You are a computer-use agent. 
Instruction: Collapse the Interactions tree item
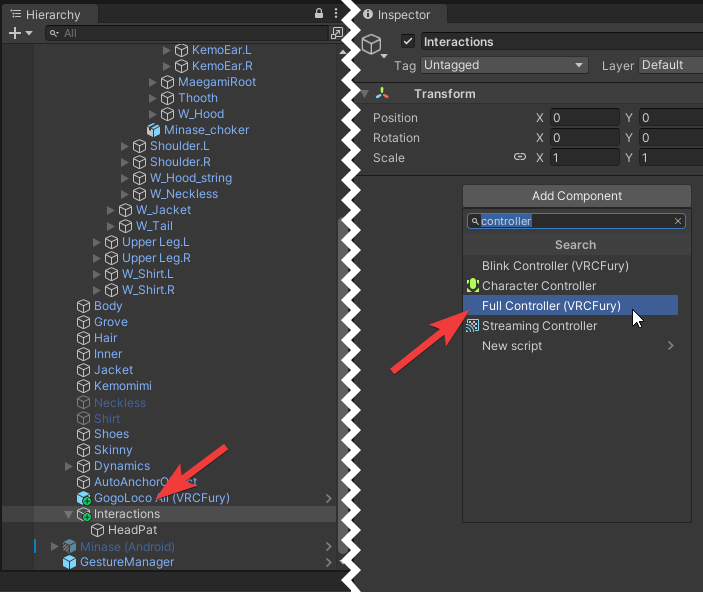[x=69, y=514]
